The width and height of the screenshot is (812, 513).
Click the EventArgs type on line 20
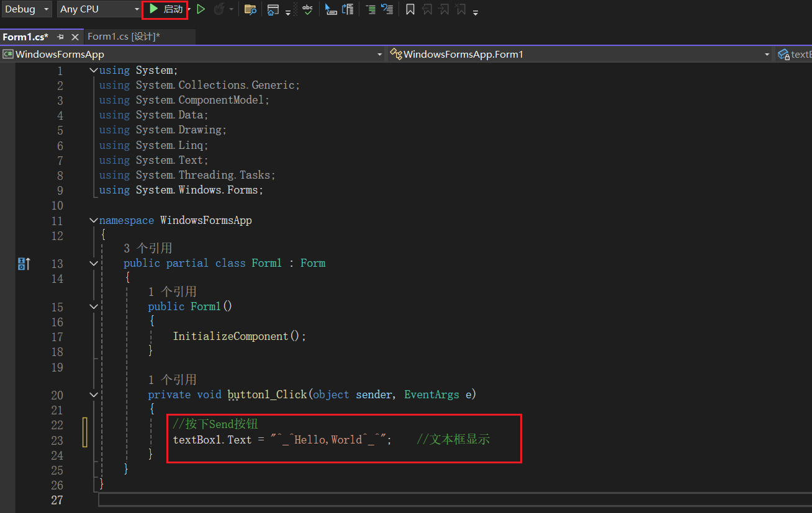431,395
